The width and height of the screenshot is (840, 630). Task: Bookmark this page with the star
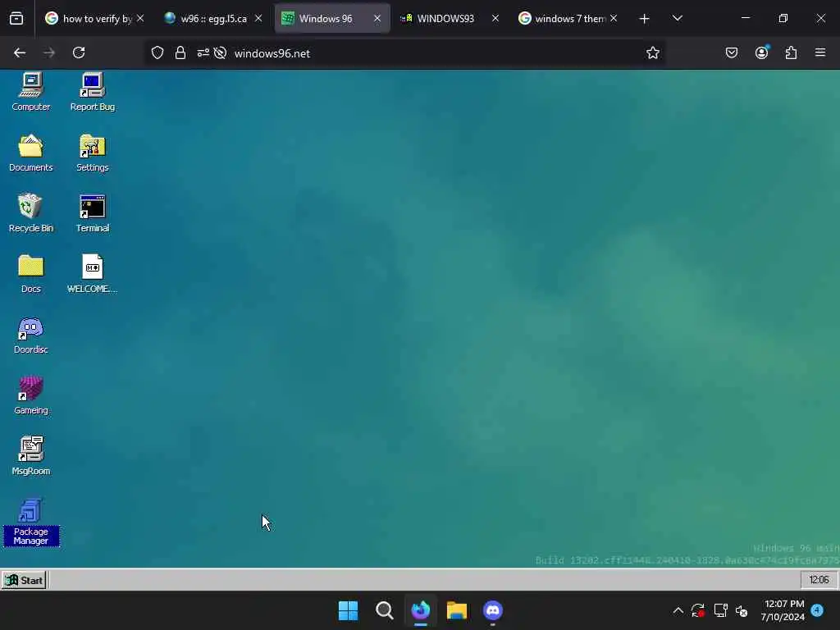(x=652, y=53)
